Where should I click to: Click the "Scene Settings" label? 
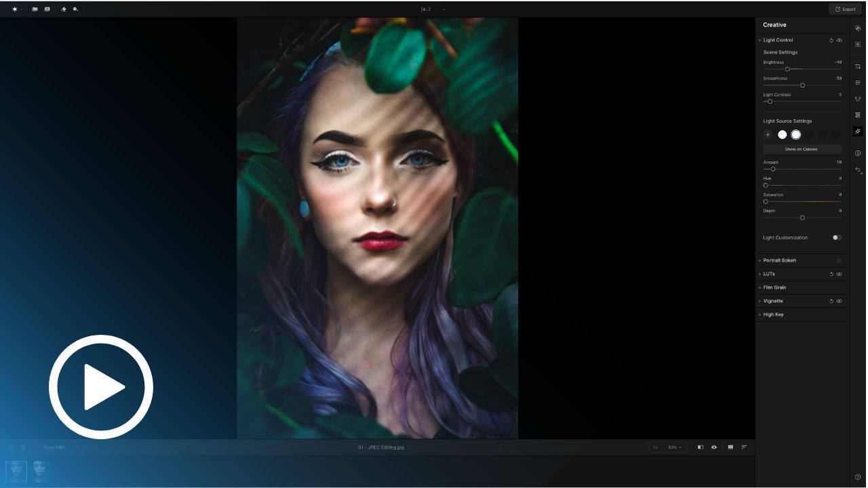781,52
